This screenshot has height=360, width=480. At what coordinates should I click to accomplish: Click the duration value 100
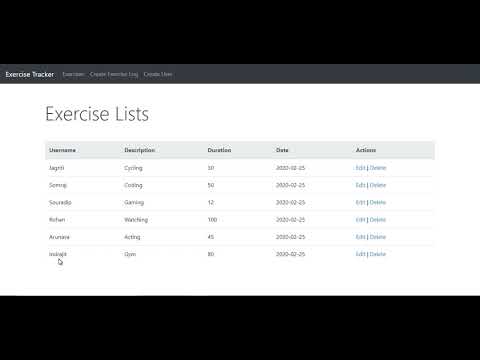tap(212, 220)
